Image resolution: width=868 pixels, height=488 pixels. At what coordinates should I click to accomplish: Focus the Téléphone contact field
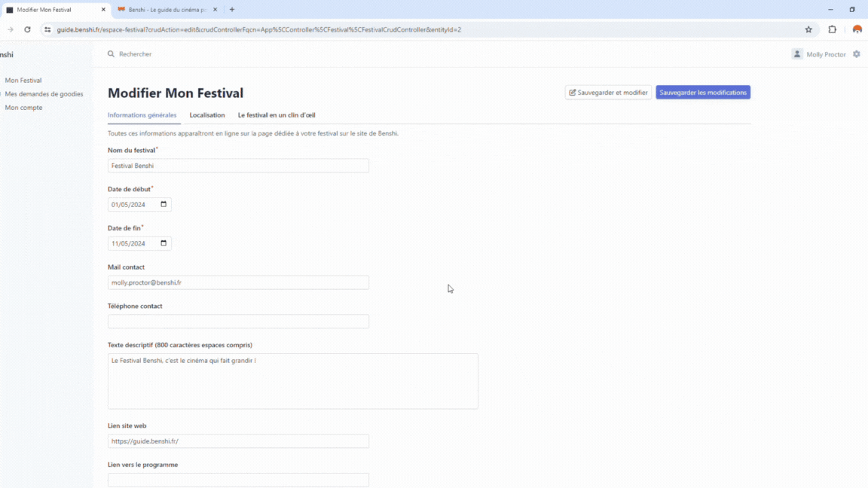tap(238, 322)
